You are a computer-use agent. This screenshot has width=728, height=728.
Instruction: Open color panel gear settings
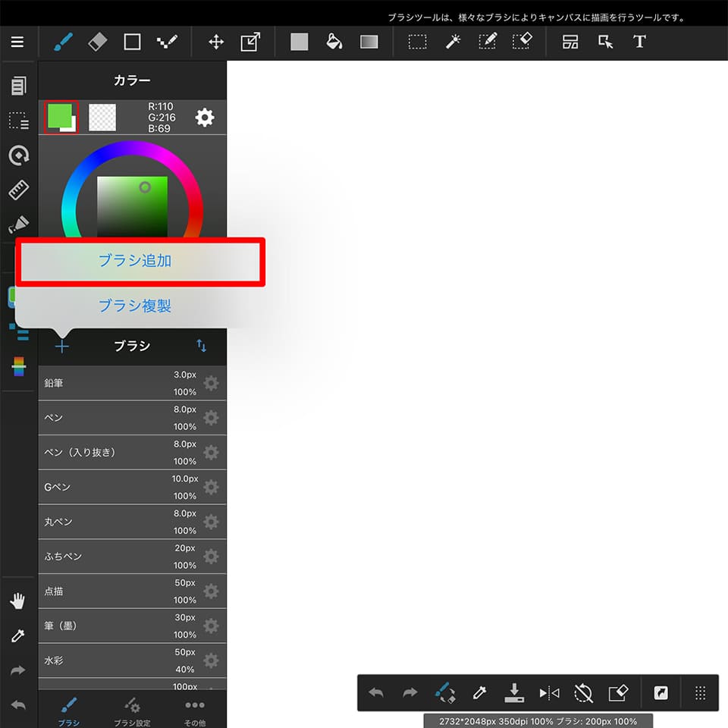click(205, 118)
